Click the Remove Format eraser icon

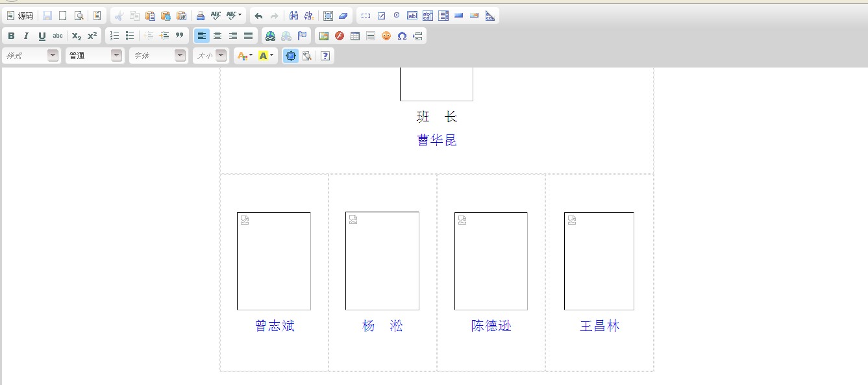[x=343, y=16]
